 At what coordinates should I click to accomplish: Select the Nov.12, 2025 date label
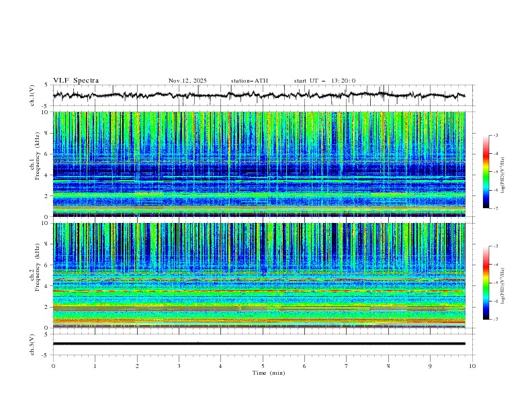click(187, 81)
